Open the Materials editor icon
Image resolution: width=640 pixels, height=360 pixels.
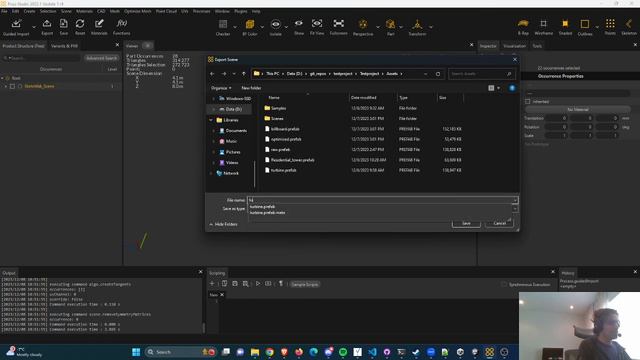(99, 24)
